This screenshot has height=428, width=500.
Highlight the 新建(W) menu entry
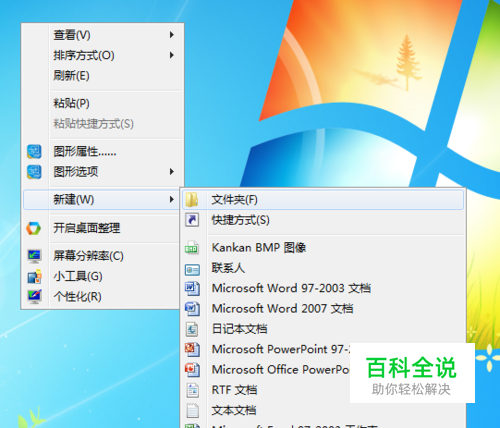[102, 199]
